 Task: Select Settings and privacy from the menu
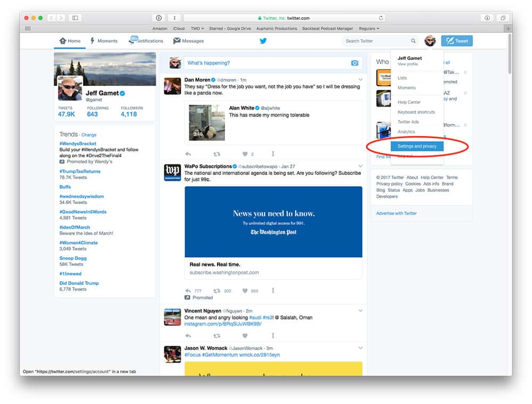coord(417,146)
